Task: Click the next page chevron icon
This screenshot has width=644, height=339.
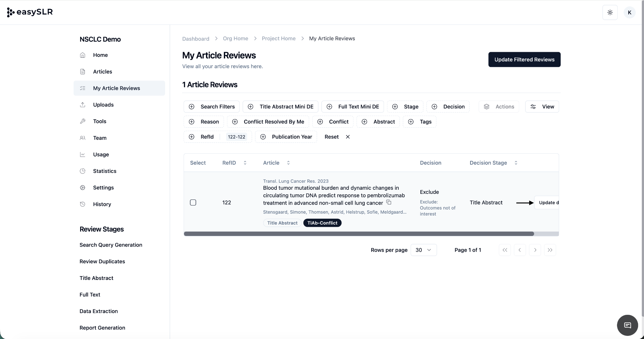Action: 535,250
